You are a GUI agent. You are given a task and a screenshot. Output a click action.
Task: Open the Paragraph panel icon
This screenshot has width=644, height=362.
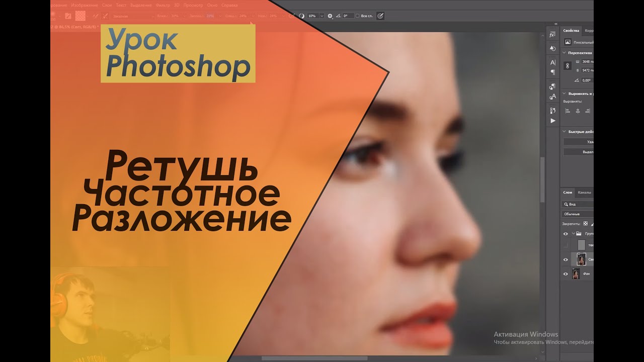[553, 72]
